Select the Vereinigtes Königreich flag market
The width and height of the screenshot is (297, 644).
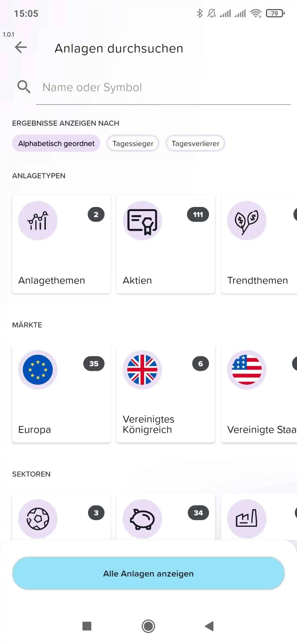point(166,394)
